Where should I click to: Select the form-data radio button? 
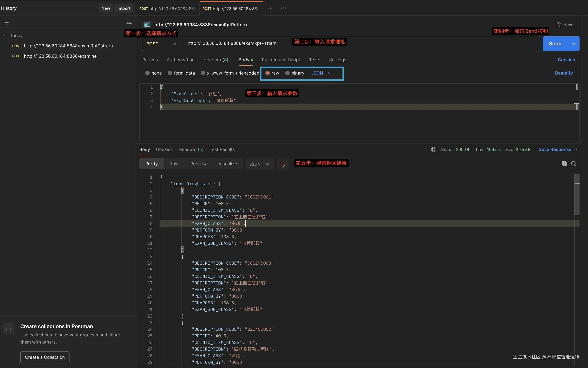tap(170, 73)
